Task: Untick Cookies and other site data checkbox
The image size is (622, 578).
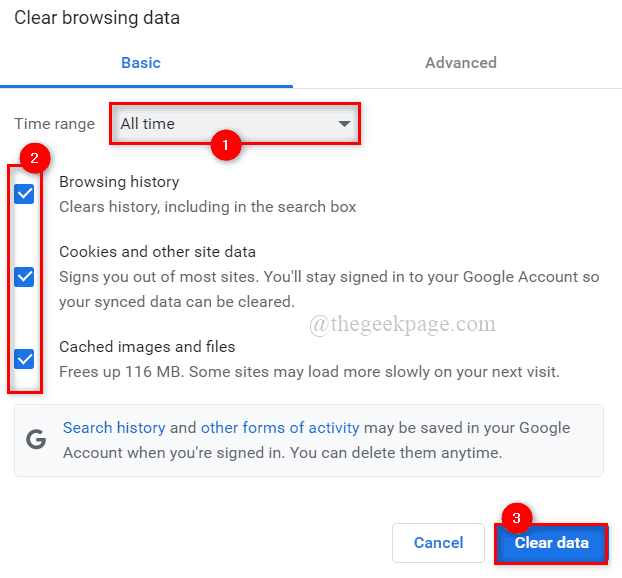Action: click(25, 277)
